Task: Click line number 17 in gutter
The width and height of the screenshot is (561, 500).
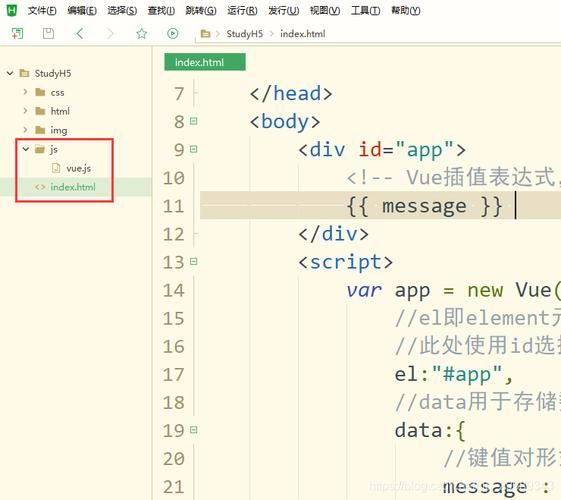Action: click(x=174, y=374)
